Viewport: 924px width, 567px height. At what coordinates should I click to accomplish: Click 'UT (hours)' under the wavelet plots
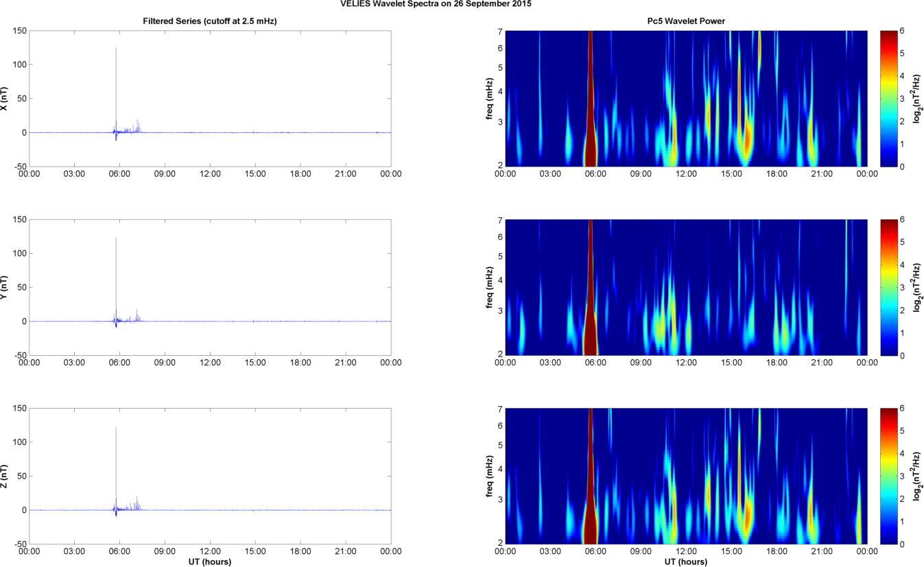pyautogui.click(x=686, y=562)
